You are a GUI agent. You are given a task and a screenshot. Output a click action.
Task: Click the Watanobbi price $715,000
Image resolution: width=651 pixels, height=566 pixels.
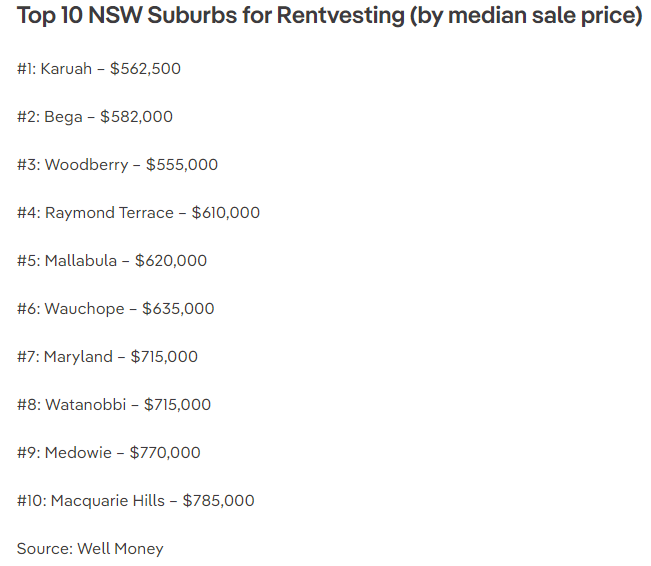click(x=178, y=404)
